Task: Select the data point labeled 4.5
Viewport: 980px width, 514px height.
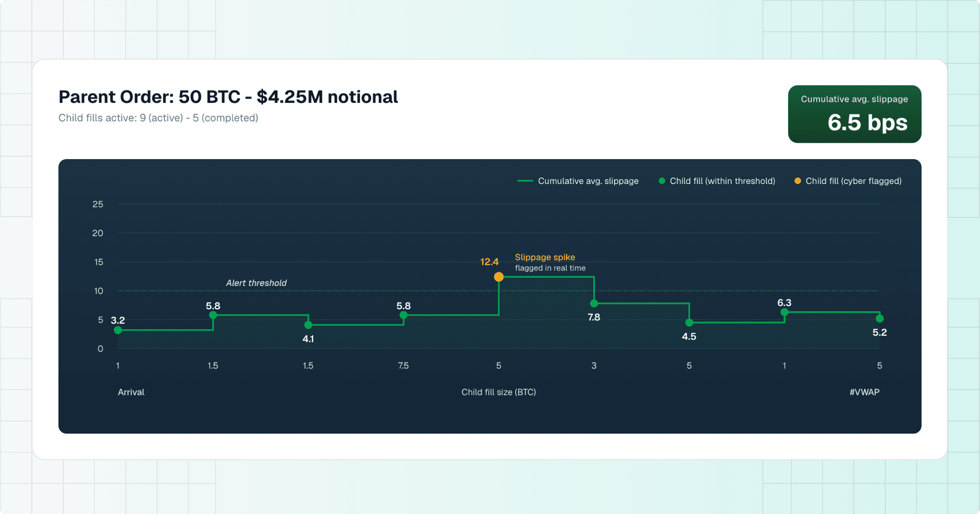Action: [689, 323]
